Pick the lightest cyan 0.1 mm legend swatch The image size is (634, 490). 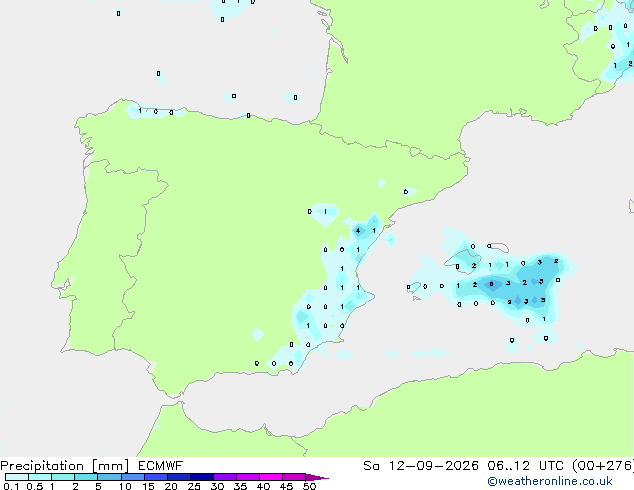[17, 477]
